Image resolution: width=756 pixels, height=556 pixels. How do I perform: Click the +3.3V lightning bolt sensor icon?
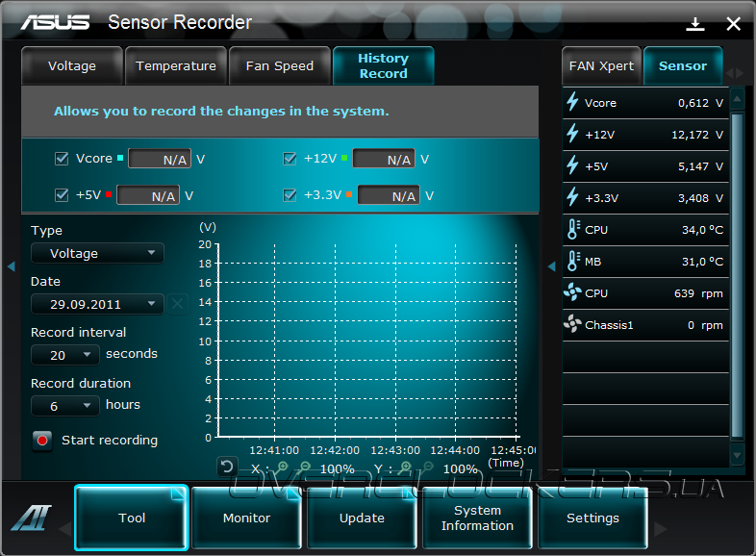(x=572, y=197)
